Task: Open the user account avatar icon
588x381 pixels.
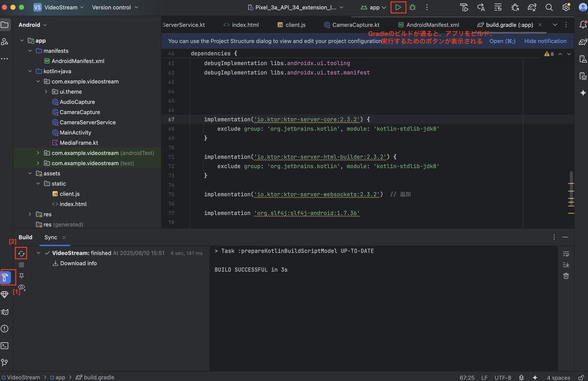Action: pos(583,7)
